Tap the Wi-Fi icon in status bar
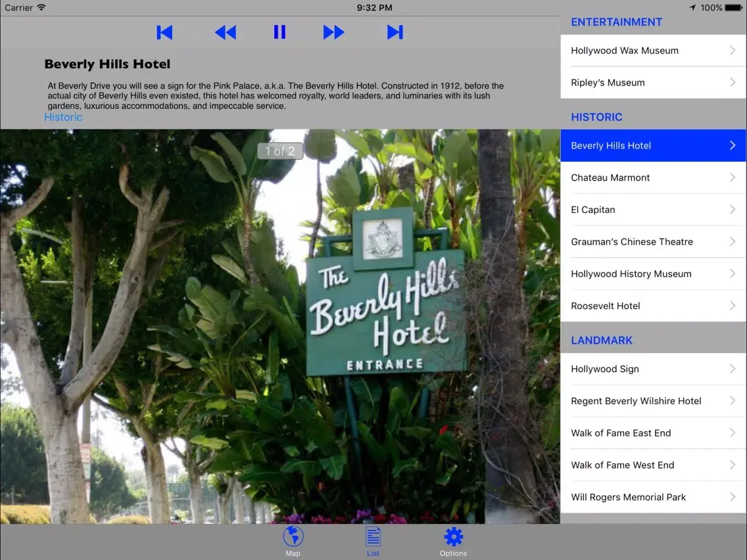 41,7
